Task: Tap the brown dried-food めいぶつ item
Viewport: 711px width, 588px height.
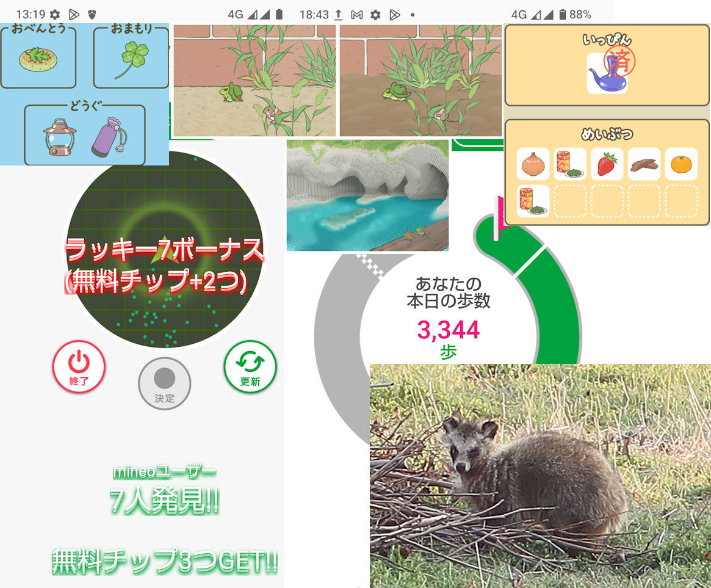Action: click(644, 164)
